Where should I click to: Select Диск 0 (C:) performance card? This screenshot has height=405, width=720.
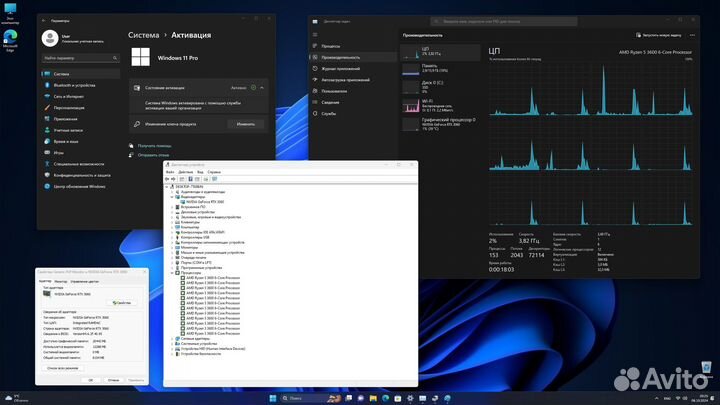[x=440, y=87]
